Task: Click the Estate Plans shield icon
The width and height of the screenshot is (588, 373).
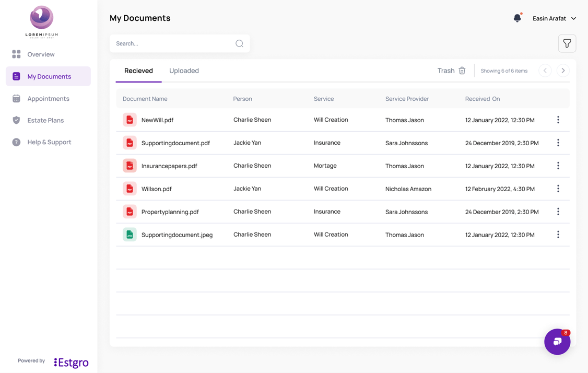Action: point(16,120)
